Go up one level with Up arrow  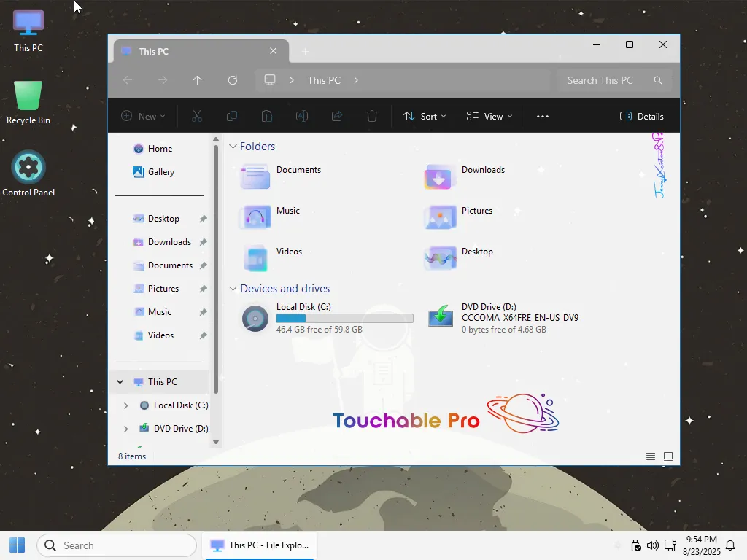tap(197, 80)
